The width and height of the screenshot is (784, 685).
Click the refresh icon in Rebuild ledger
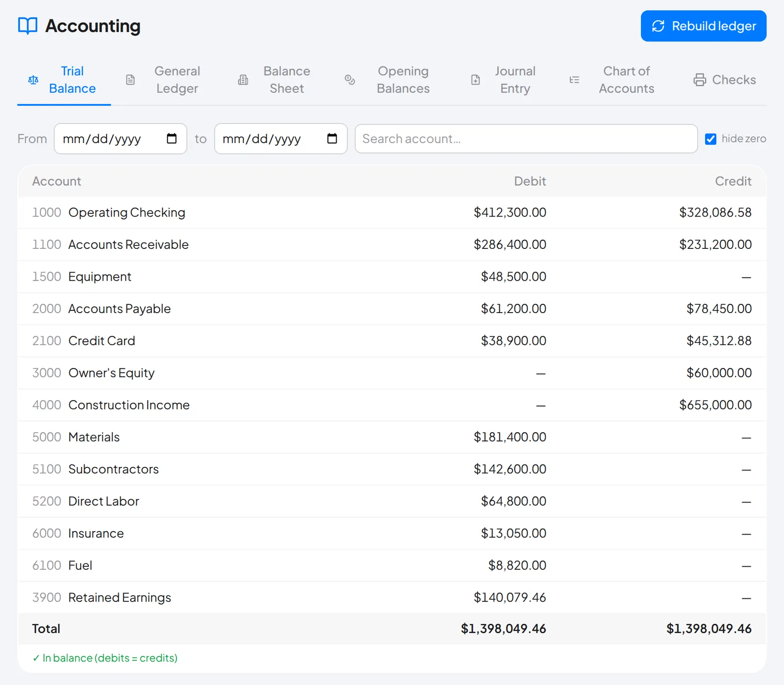click(658, 26)
